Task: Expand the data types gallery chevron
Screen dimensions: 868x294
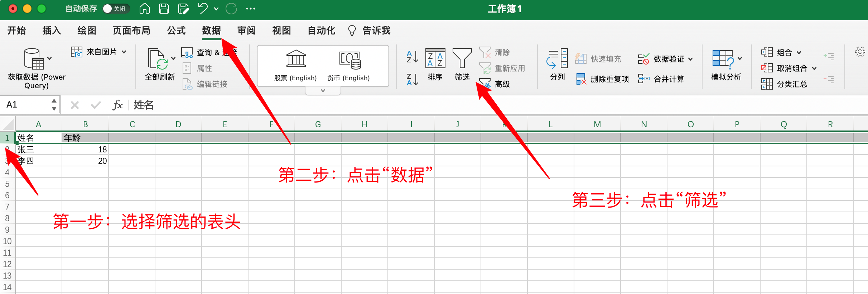Action: tap(323, 91)
